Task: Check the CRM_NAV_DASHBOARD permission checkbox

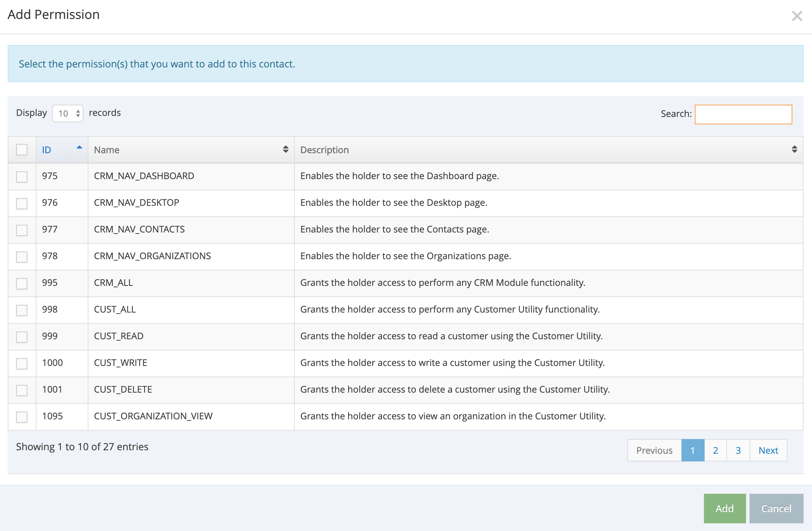Action: 22,176
